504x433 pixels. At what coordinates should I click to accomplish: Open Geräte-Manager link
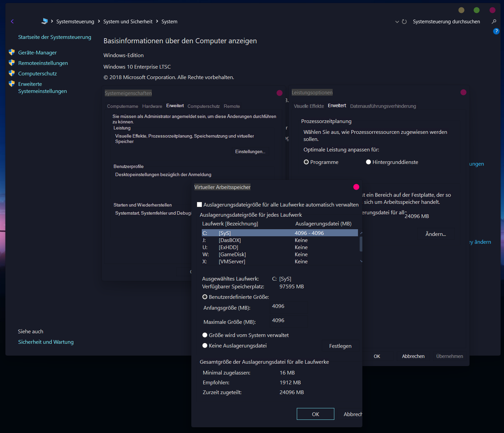tap(38, 53)
